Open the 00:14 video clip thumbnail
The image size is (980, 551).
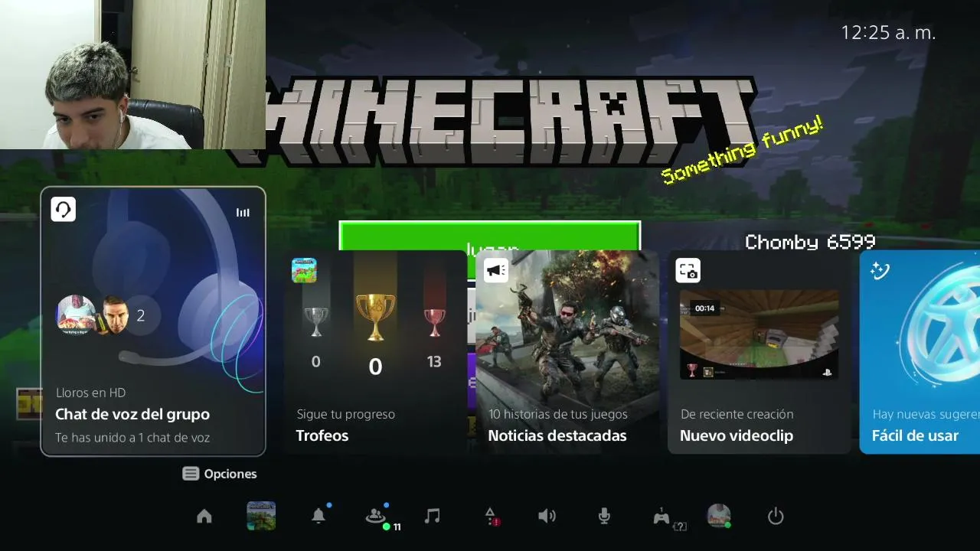coord(759,334)
